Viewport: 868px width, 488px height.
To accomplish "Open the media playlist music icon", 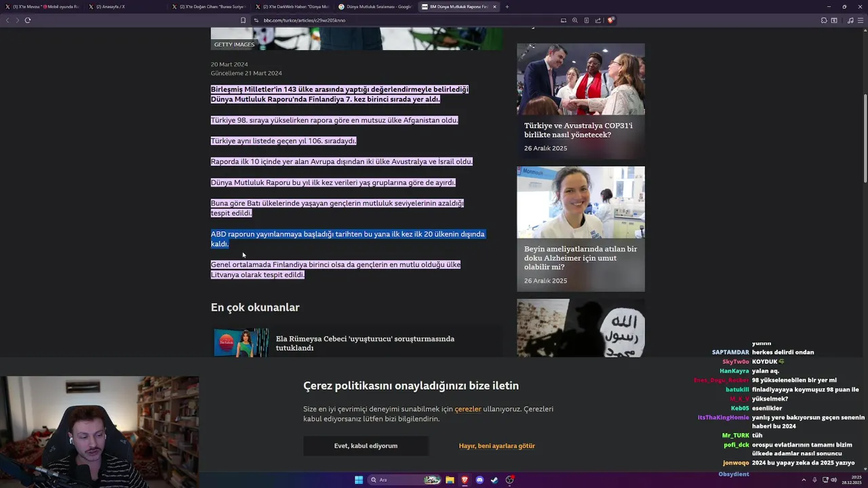I will pos(850,20).
